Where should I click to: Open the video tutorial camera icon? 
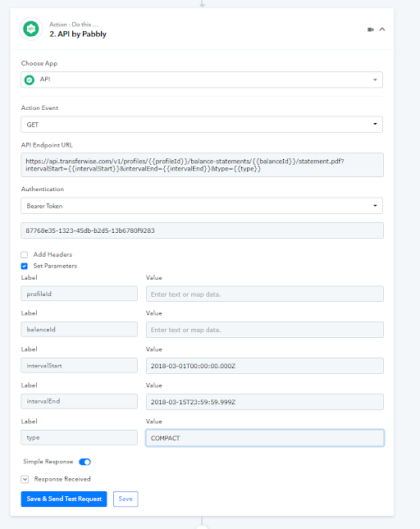pyautogui.click(x=371, y=30)
